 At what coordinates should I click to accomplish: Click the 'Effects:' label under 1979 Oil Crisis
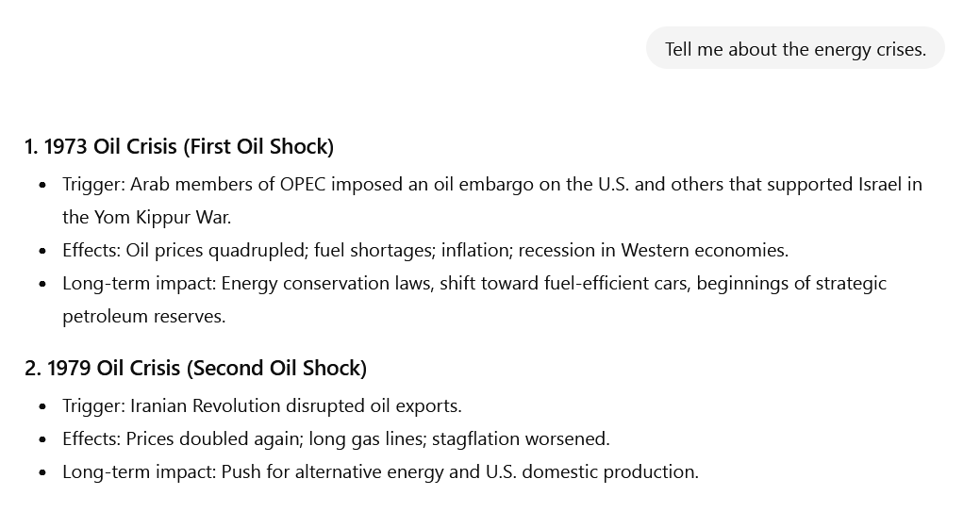(91, 438)
